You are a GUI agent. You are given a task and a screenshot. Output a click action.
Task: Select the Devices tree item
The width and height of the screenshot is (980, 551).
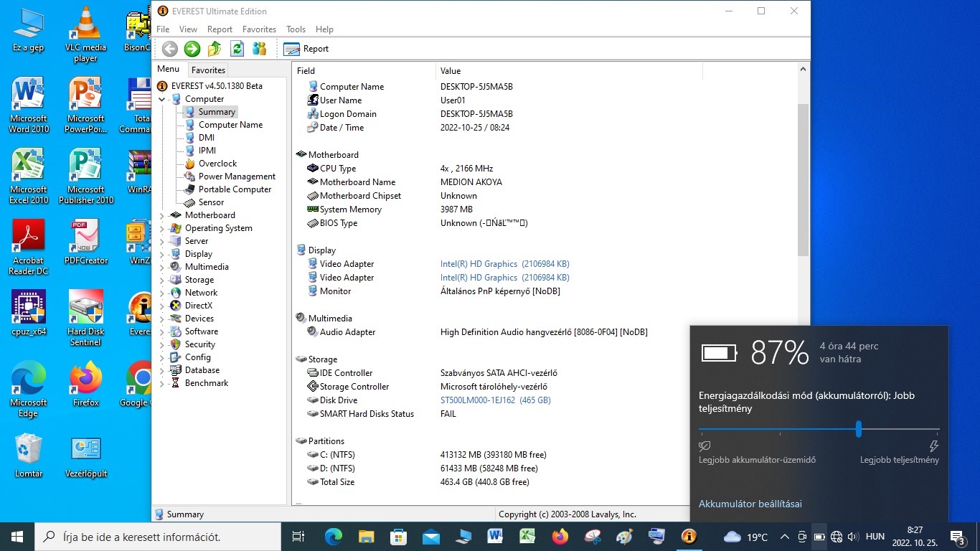(199, 319)
